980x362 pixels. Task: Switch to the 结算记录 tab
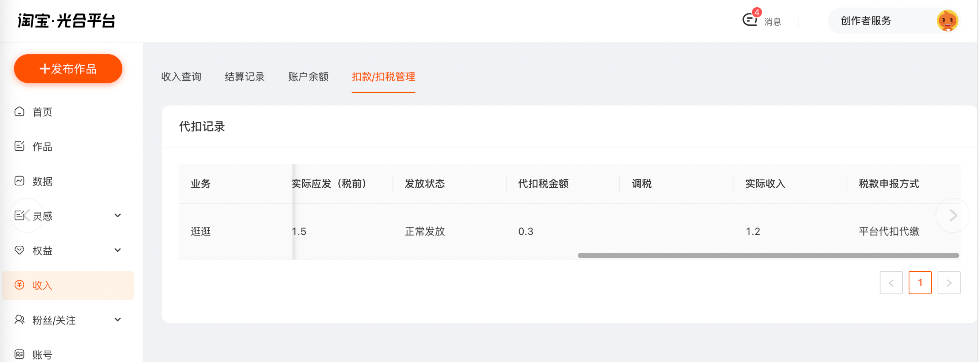click(244, 76)
